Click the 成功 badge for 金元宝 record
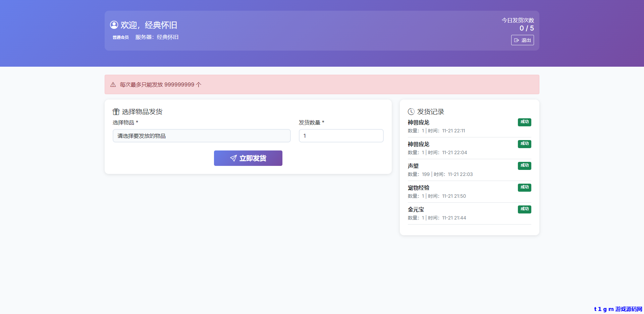 524,209
